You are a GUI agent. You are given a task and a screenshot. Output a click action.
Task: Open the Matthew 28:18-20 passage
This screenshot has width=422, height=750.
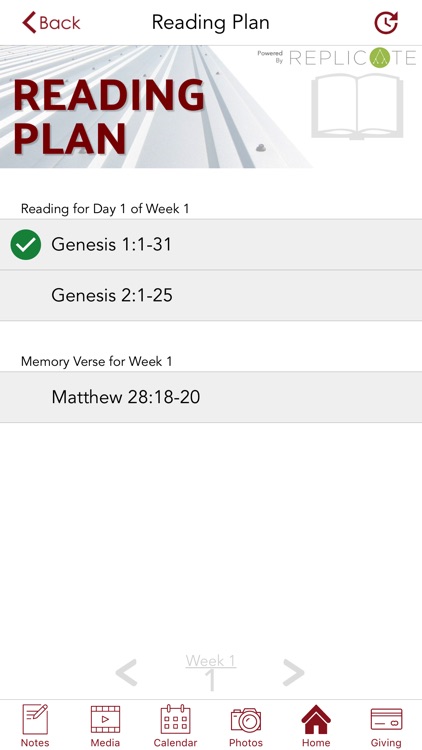pos(211,397)
